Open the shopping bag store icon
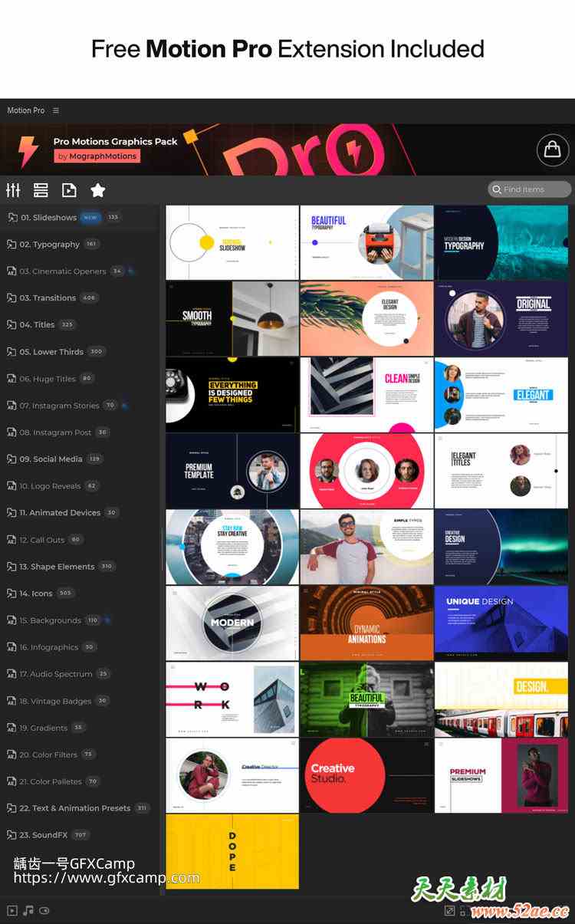The width and height of the screenshot is (575, 924). click(x=552, y=150)
